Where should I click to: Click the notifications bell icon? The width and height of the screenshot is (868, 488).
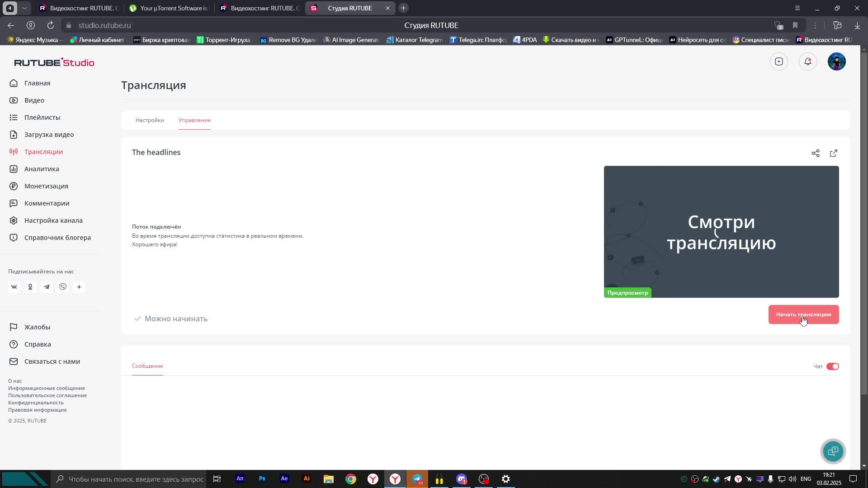tap(807, 61)
